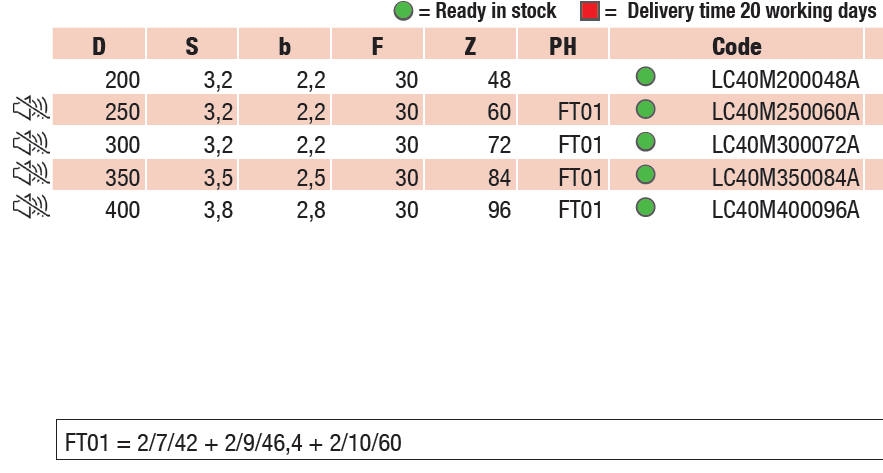This screenshot has height=473, width=883.
Task: Click the low-noise icon beside the 400 row
Action: pos(31,209)
